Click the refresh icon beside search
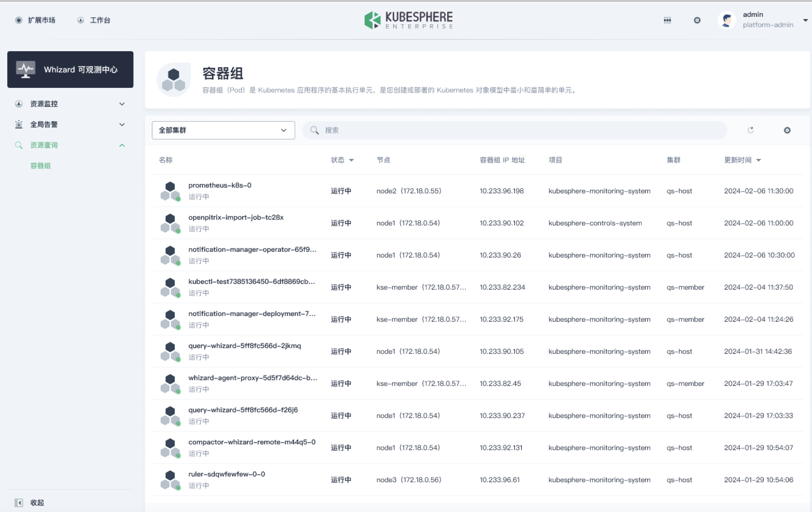Viewport: 812px width, 512px height. tap(750, 130)
